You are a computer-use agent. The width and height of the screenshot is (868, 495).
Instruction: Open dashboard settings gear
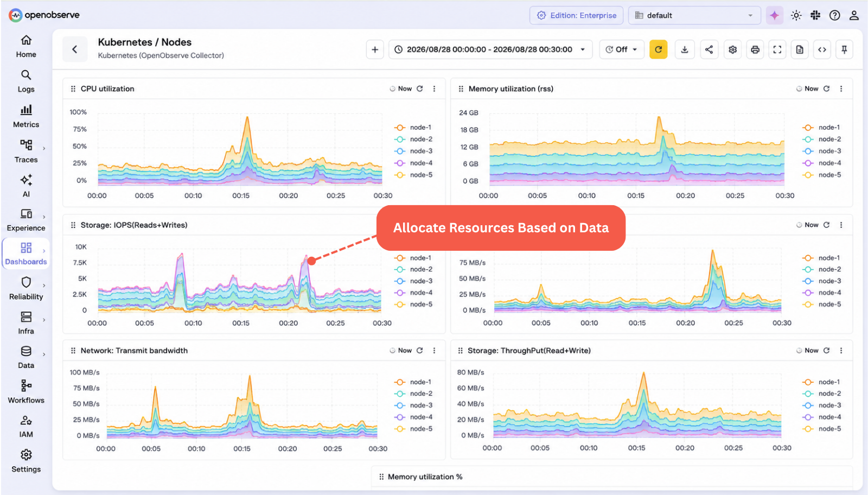pyautogui.click(x=733, y=49)
